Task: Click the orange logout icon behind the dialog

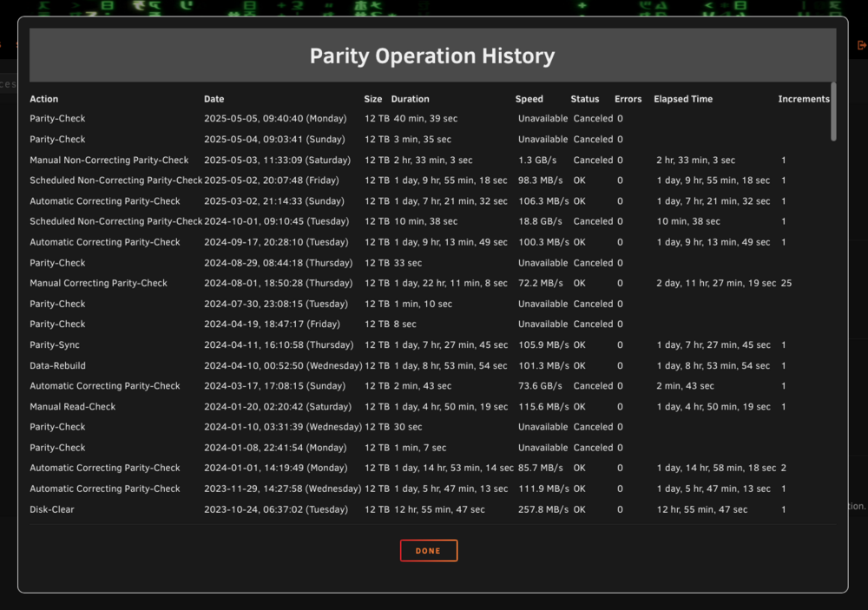Action: [x=861, y=45]
